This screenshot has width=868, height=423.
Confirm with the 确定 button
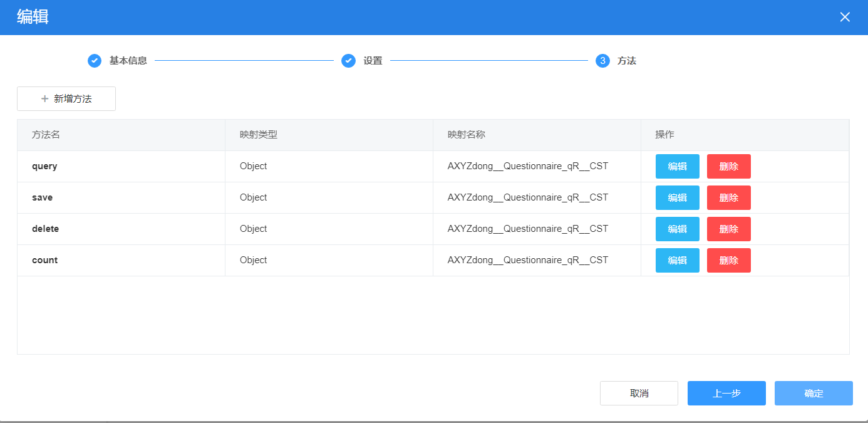[x=814, y=394]
